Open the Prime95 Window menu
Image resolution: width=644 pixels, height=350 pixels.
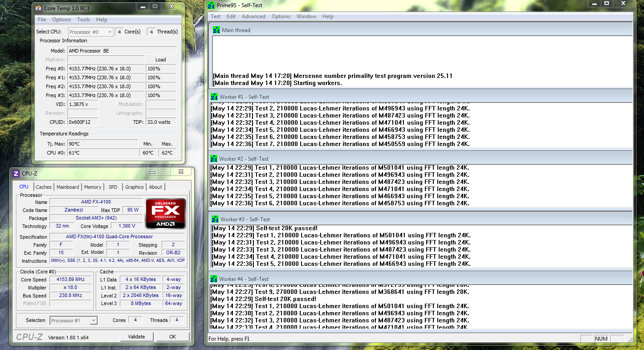pyautogui.click(x=306, y=16)
